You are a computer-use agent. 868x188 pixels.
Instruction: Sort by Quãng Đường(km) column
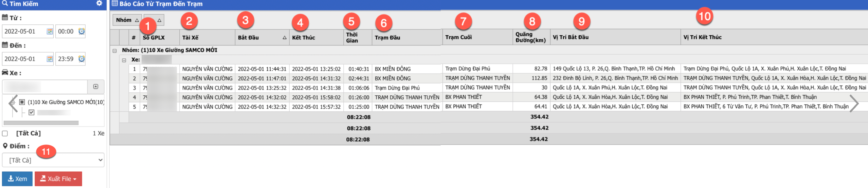coord(531,37)
